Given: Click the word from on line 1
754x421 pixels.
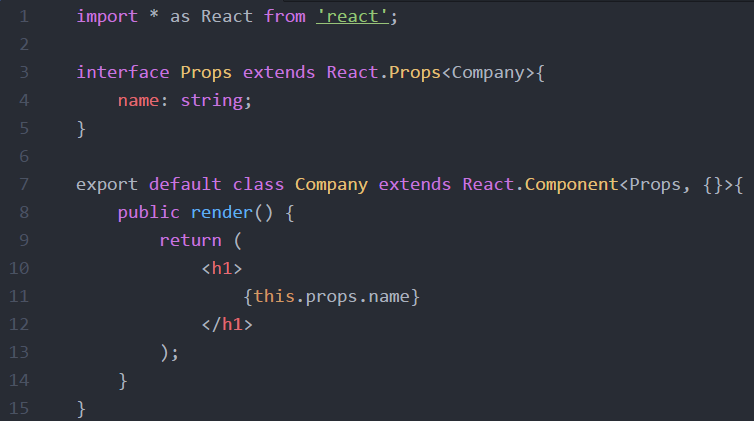Looking at the screenshot, I should pos(285,17).
